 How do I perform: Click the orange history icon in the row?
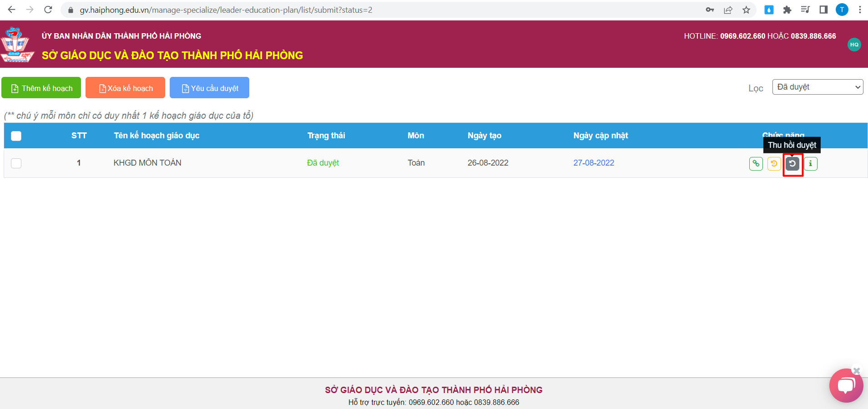click(774, 163)
